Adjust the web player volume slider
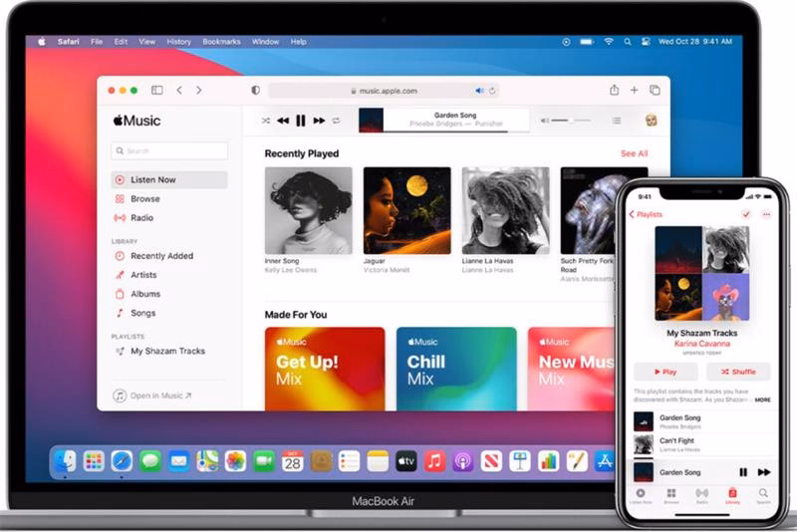This screenshot has width=797, height=532. point(571,121)
